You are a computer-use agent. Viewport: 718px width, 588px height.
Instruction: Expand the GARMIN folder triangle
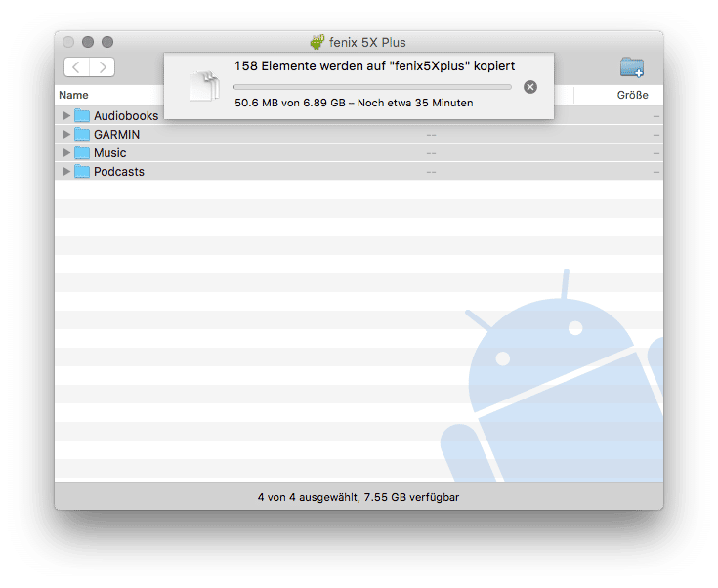[66, 134]
